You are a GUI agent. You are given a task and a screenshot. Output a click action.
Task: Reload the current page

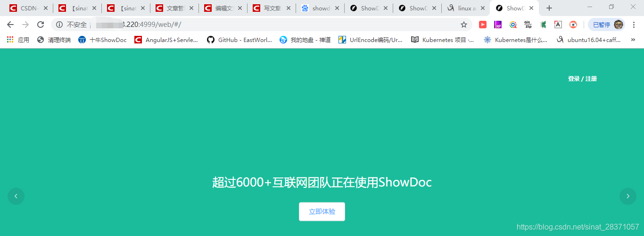click(41, 25)
